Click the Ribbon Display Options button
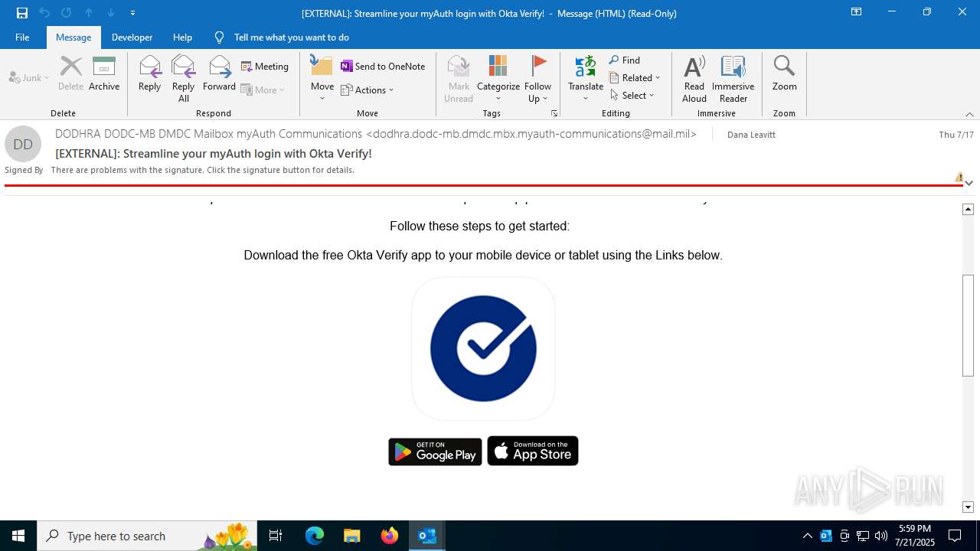The width and height of the screenshot is (980, 551). click(856, 12)
